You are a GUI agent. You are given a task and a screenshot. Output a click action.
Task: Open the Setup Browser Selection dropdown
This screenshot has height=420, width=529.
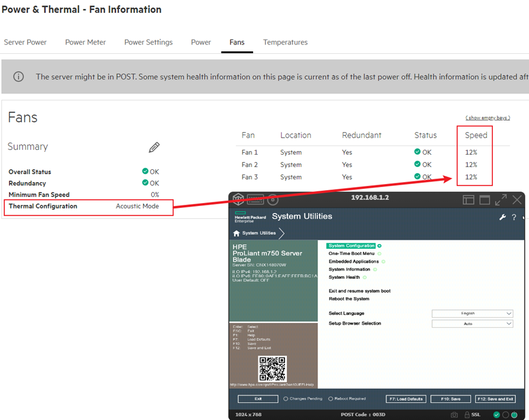(x=472, y=324)
